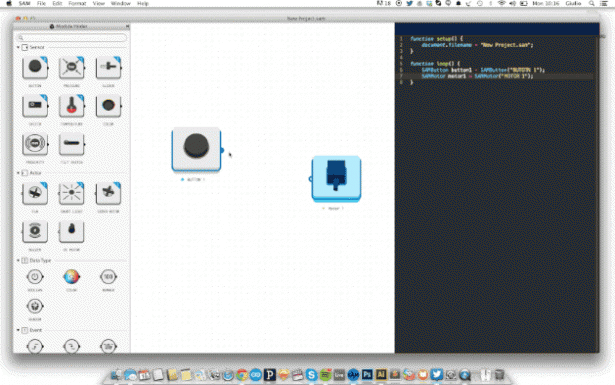Select the Number data type node

pyautogui.click(x=108, y=277)
